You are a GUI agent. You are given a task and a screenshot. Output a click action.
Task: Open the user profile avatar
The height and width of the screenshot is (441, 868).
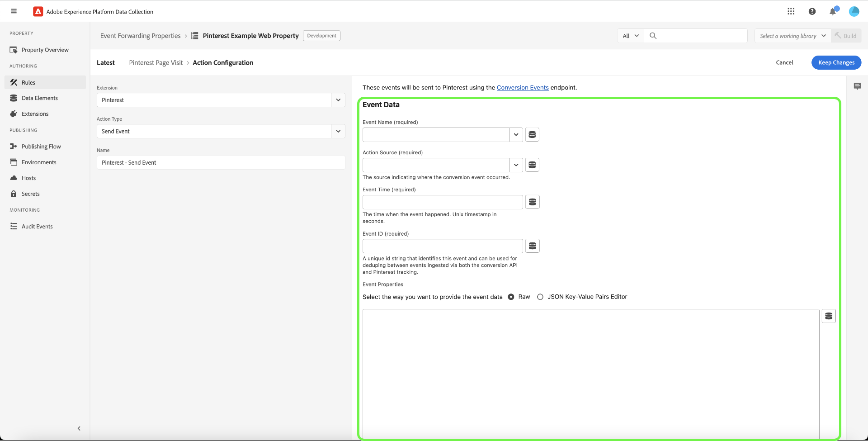tap(854, 11)
